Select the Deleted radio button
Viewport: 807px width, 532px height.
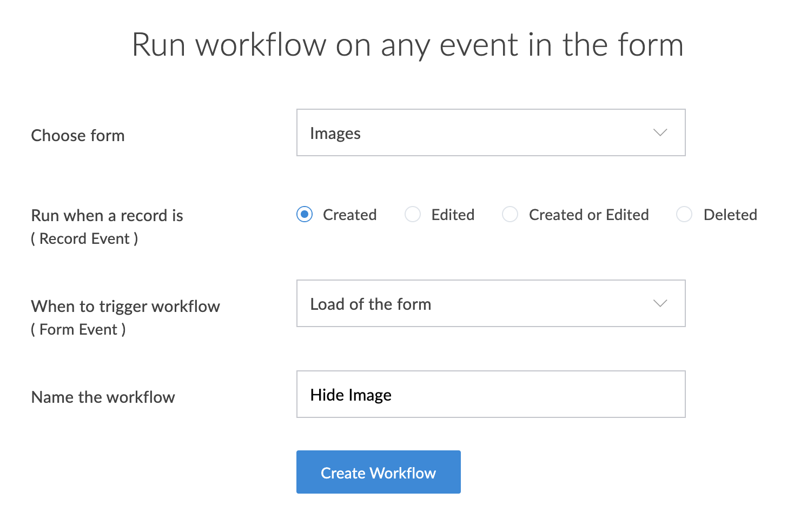click(x=684, y=215)
